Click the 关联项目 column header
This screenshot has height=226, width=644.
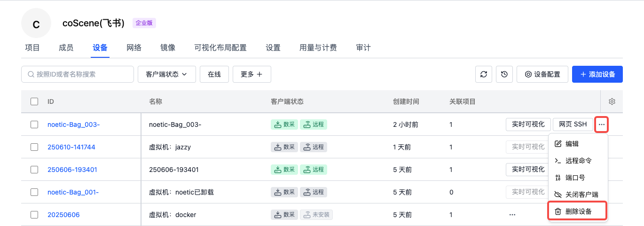click(463, 101)
